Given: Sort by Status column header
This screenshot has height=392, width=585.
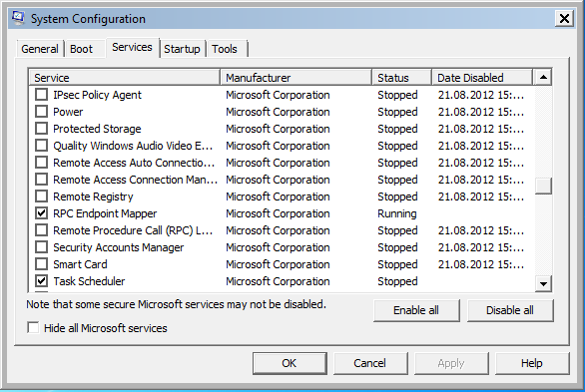Looking at the screenshot, I should [x=402, y=78].
